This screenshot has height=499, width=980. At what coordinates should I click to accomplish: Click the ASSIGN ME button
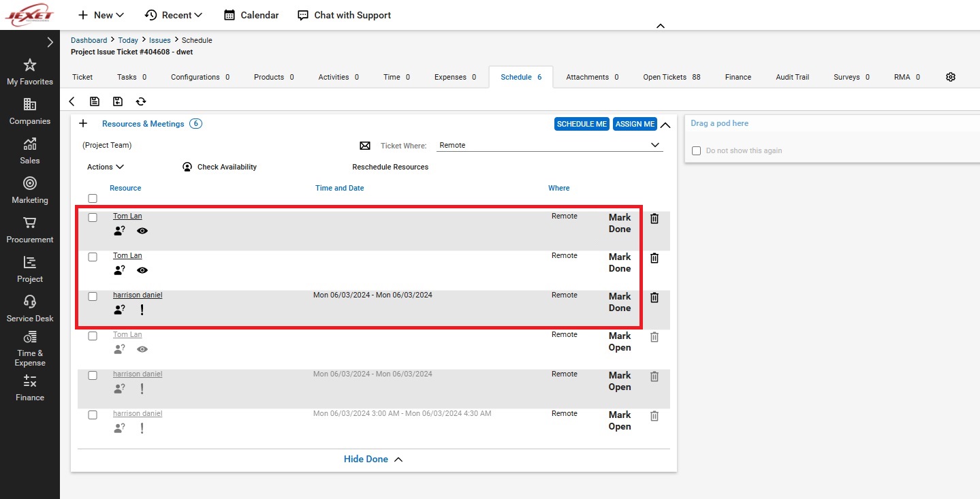tap(635, 124)
